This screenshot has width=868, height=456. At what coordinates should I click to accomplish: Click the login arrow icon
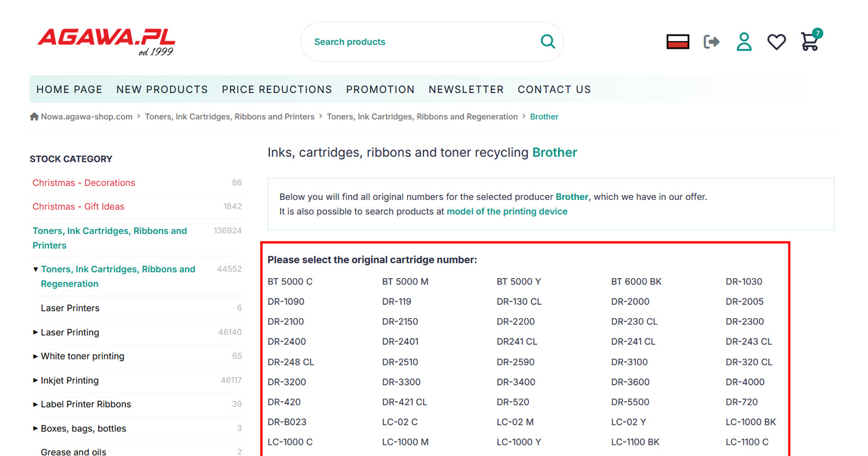[x=711, y=42]
